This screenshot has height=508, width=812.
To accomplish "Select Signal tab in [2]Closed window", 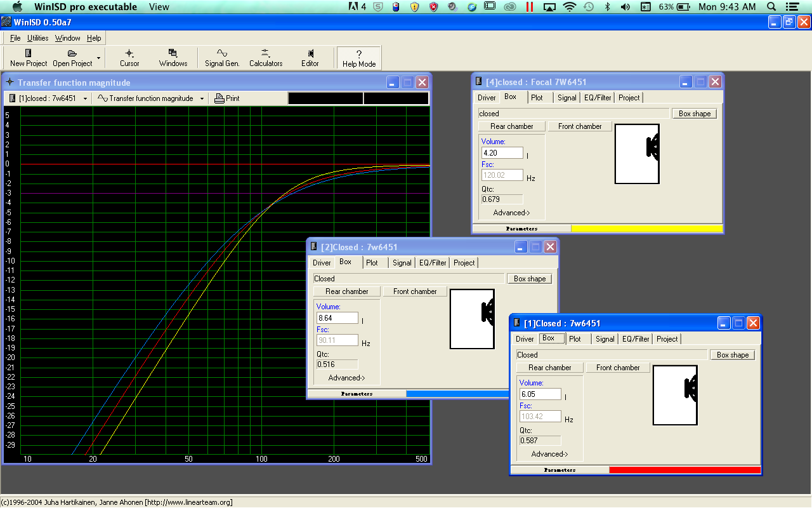I will (402, 263).
